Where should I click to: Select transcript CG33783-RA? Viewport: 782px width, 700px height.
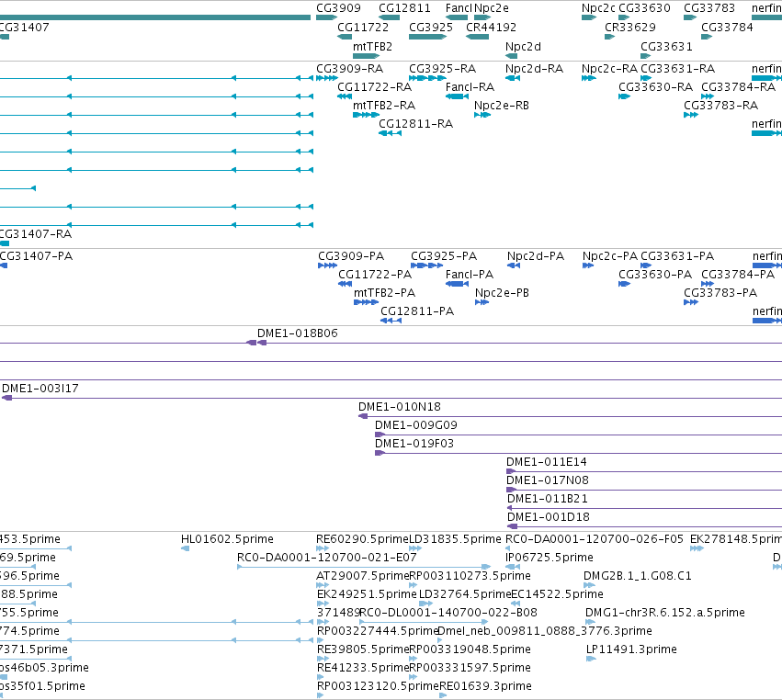click(x=720, y=106)
